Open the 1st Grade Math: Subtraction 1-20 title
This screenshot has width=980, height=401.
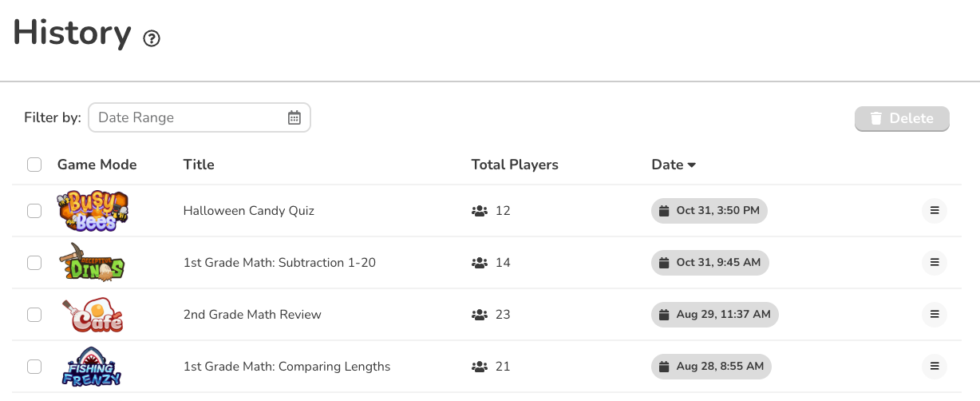pyautogui.click(x=279, y=263)
